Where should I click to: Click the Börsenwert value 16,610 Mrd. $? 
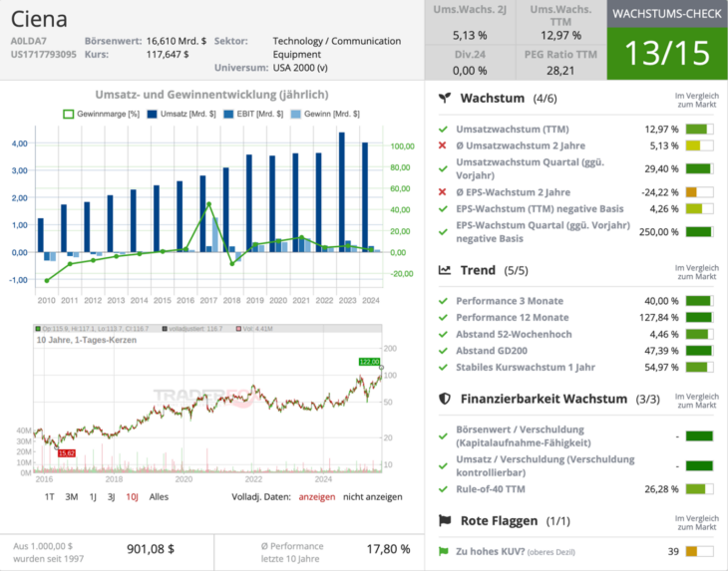point(177,41)
